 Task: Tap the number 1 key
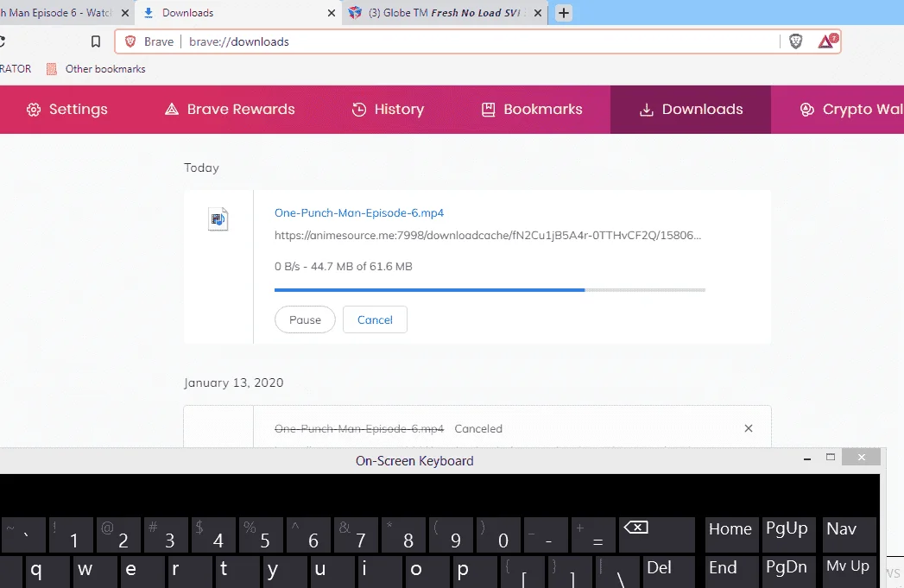(71, 535)
